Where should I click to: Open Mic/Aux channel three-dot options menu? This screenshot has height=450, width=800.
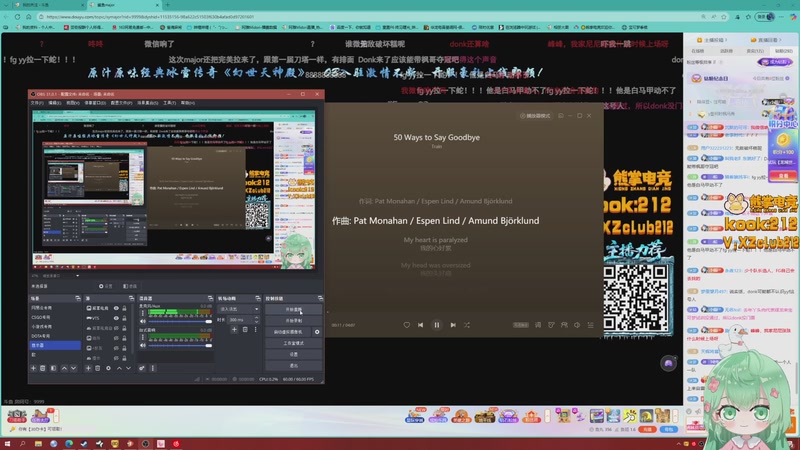(x=143, y=313)
